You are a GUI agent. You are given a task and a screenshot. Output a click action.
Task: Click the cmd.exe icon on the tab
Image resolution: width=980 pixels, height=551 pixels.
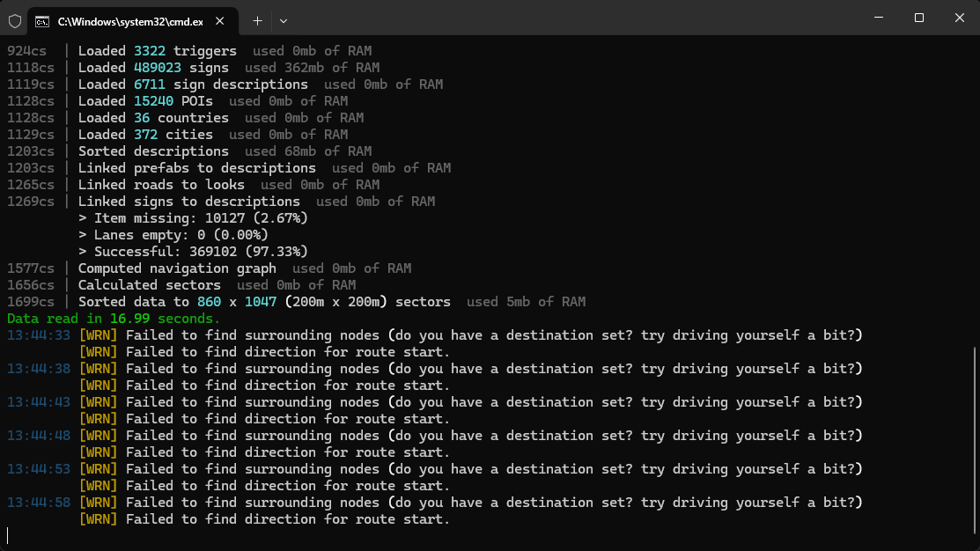tap(42, 20)
